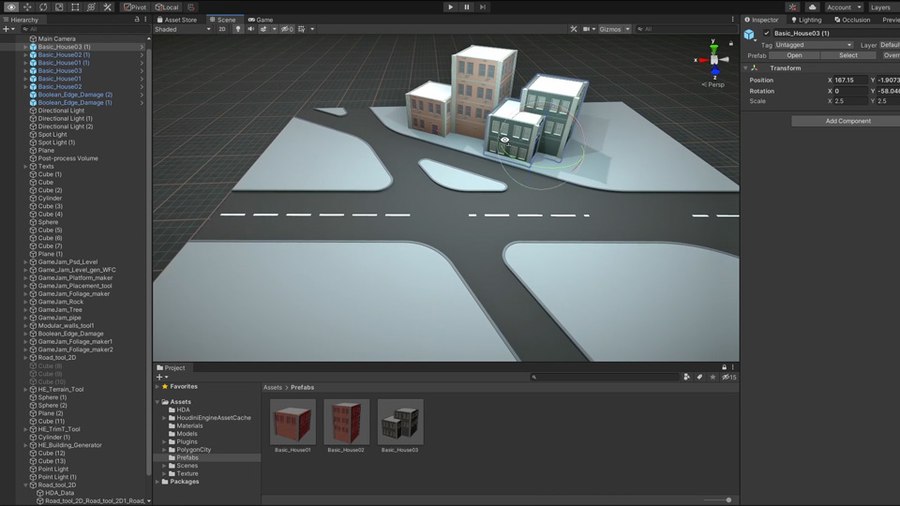Select the combined Transform tool
The height and width of the screenshot is (506, 900).
(91, 7)
